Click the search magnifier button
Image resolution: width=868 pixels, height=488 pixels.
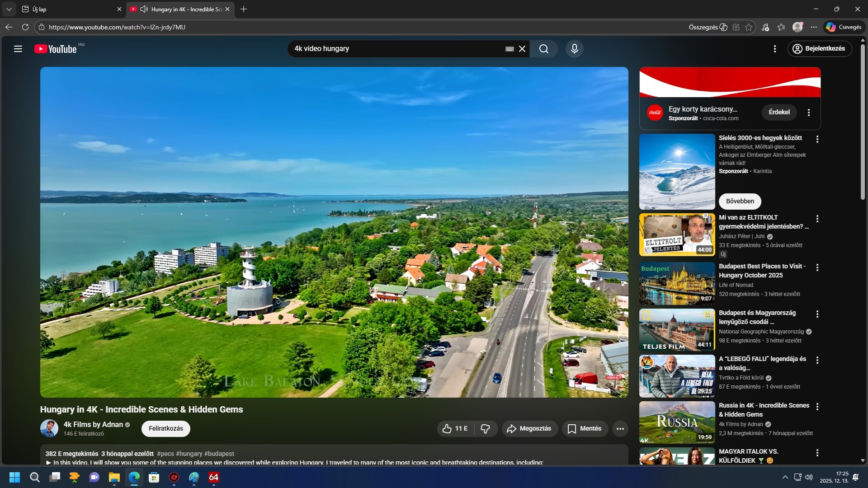tap(544, 49)
